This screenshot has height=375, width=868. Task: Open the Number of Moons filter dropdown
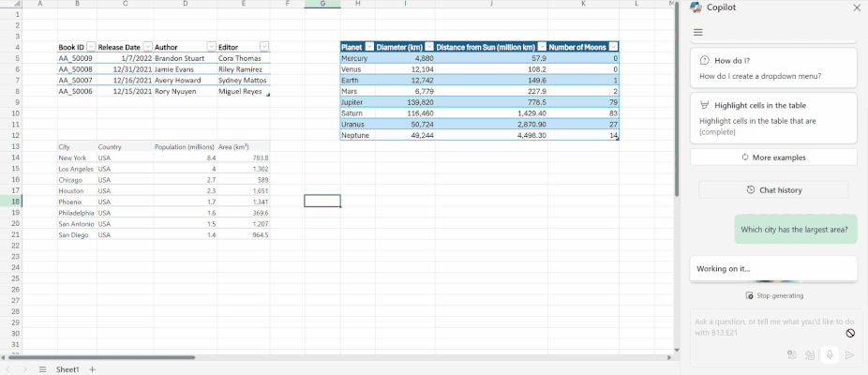pyautogui.click(x=613, y=47)
